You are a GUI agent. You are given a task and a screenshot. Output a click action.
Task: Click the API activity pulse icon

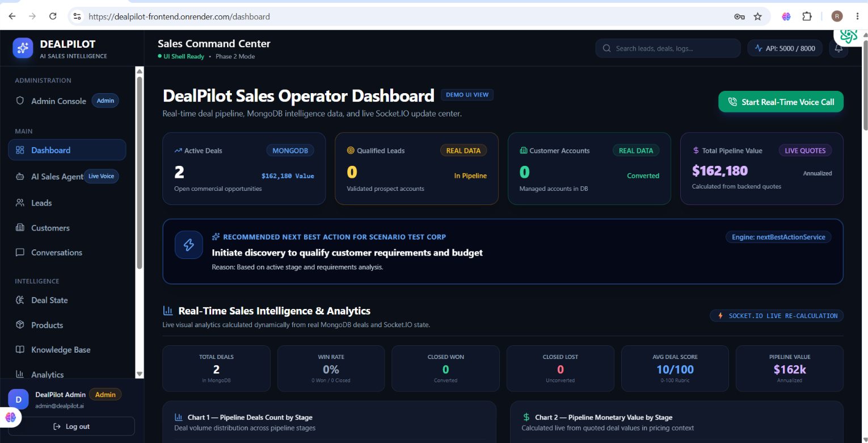click(x=759, y=48)
